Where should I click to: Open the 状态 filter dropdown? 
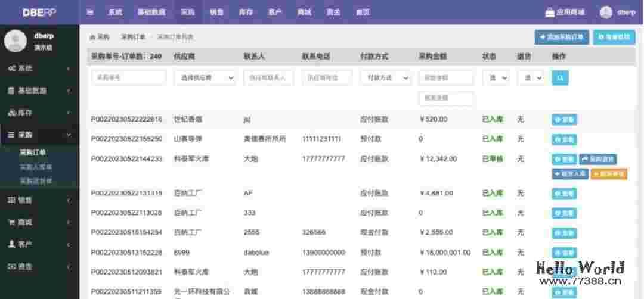[496, 77]
